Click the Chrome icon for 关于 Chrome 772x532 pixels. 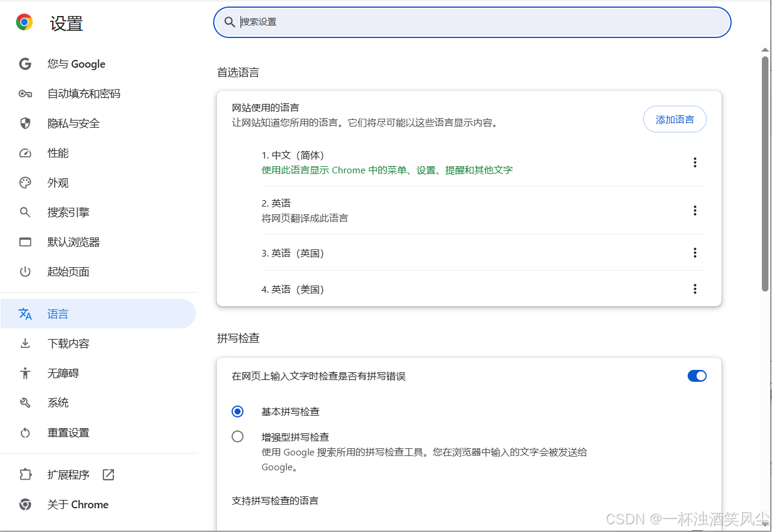pyautogui.click(x=25, y=505)
